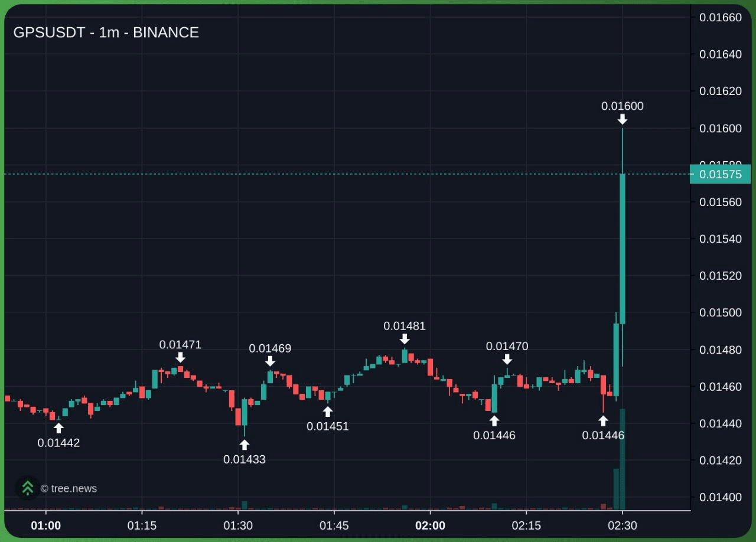This screenshot has width=756, height=542.
Task: Click the tree.news green chevron logo
Action: [27, 488]
